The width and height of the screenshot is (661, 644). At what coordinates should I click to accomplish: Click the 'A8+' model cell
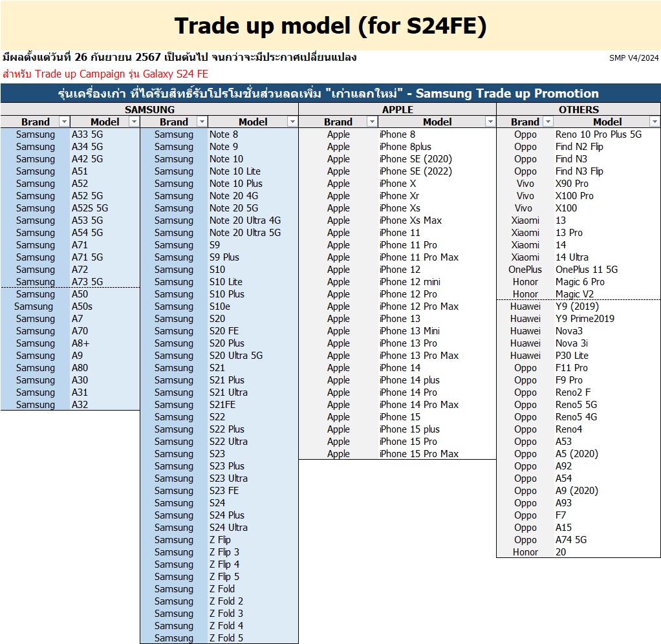(105, 343)
